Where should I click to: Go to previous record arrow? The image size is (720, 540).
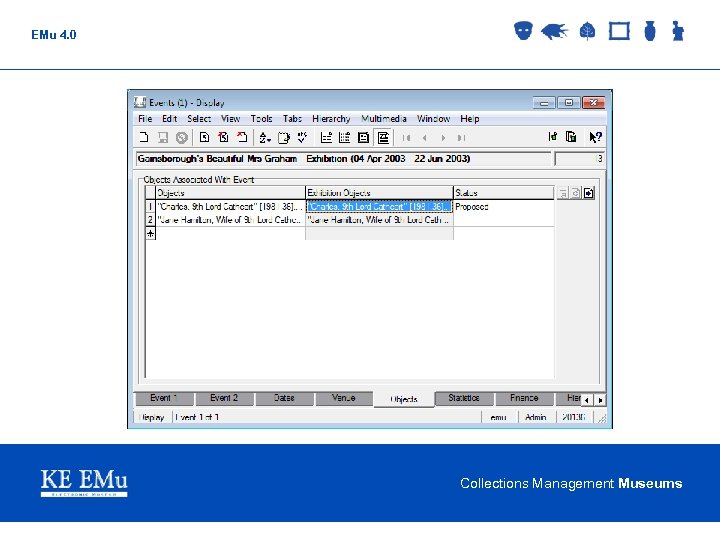point(425,138)
